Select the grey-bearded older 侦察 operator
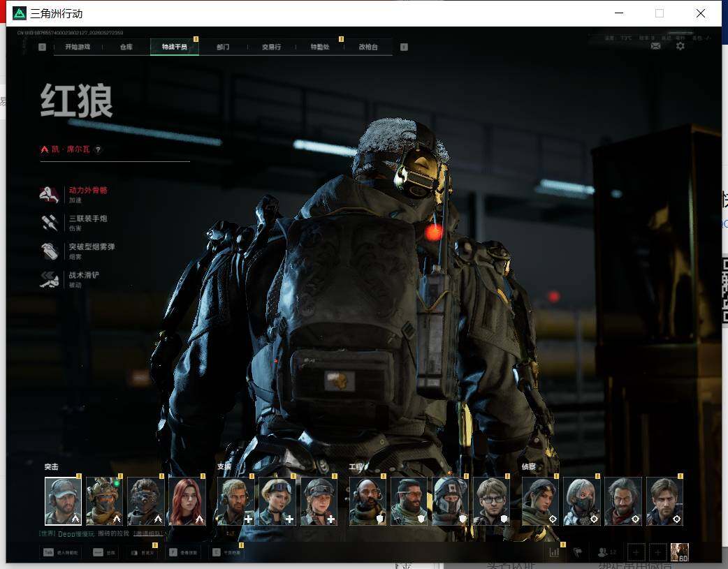This screenshot has width=728, height=569. (x=623, y=501)
